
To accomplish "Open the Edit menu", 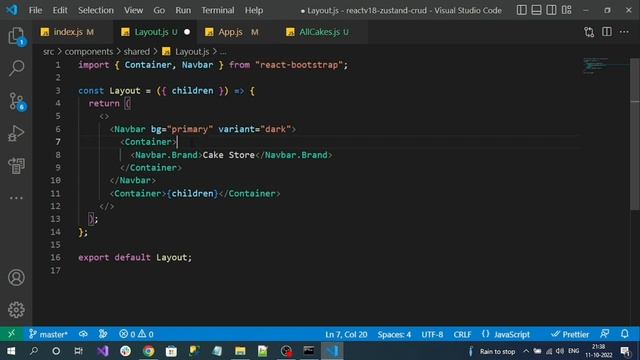I will click(60, 10).
